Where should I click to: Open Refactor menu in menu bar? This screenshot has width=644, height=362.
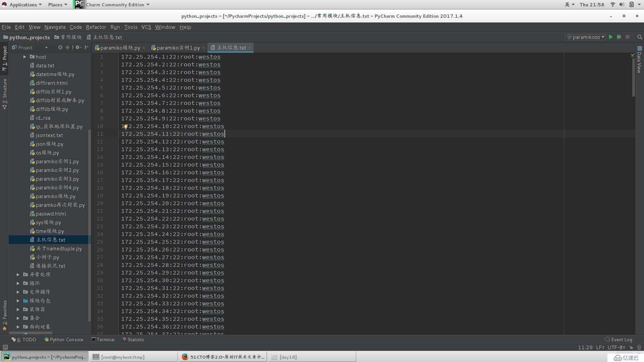[96, 27]
